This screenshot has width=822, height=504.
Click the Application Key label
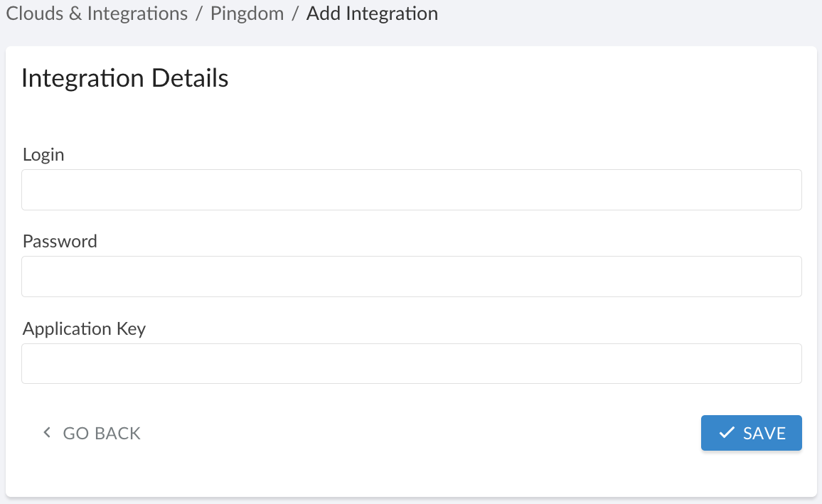84,328
